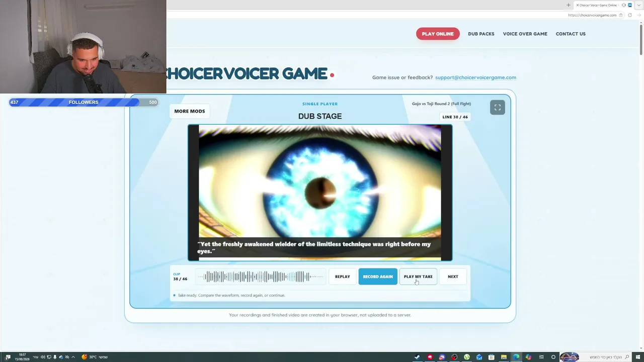This screenshot has width=644, height=362.
Task: Click the Cortana circle icon
Action: [553, 357]
